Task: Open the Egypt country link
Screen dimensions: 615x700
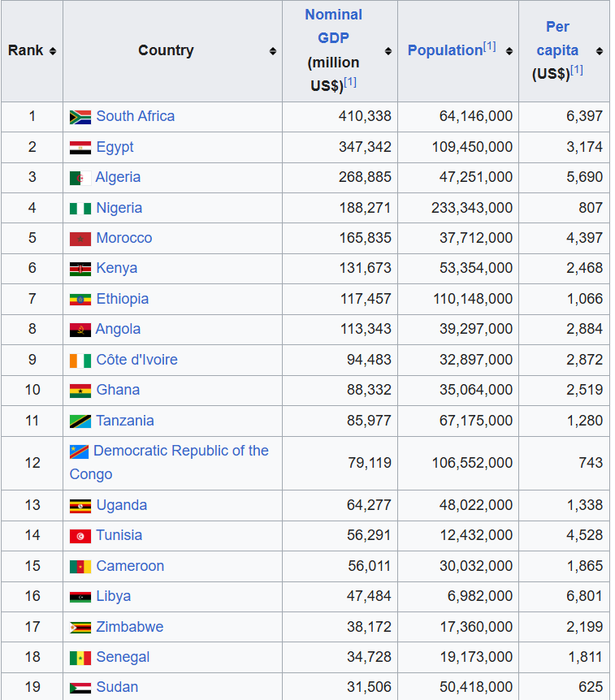Action: coord(115,147)
